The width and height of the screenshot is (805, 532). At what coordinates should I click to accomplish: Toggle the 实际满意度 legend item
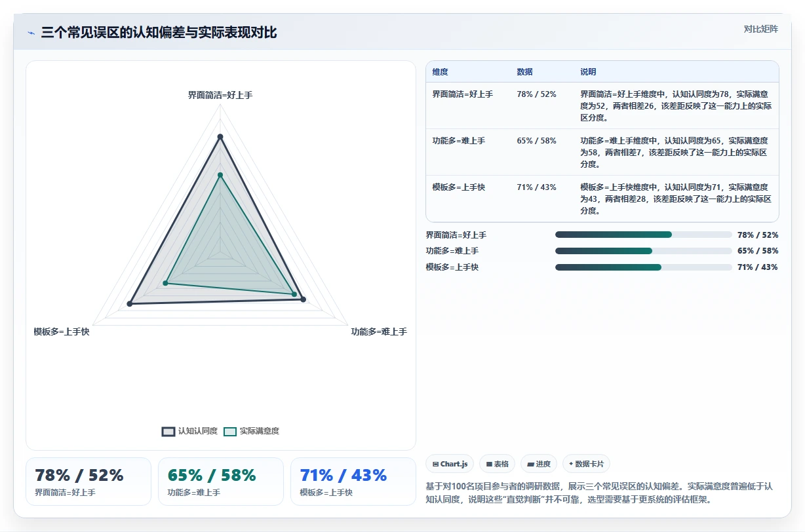pyautogui.click(x=251, y=431)
